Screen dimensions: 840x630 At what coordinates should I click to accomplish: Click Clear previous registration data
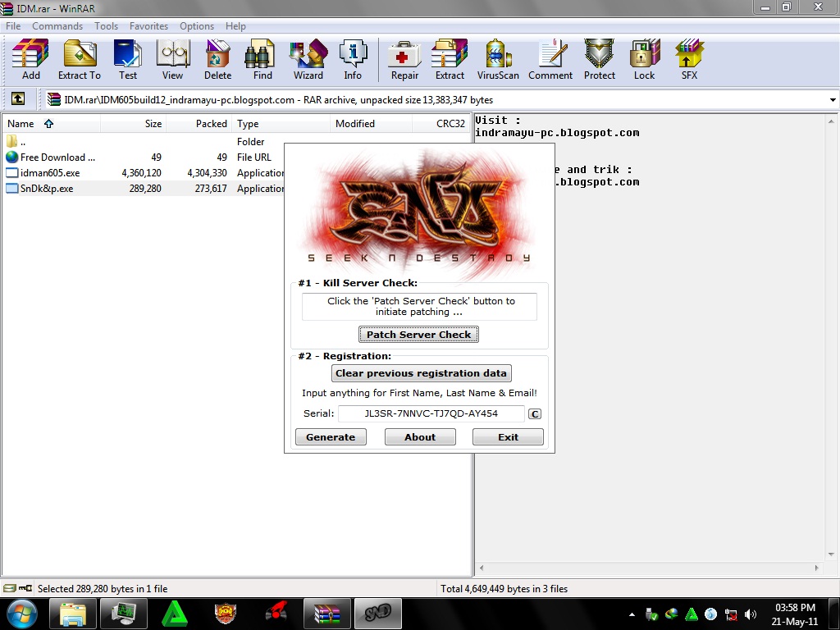(421, 373)
